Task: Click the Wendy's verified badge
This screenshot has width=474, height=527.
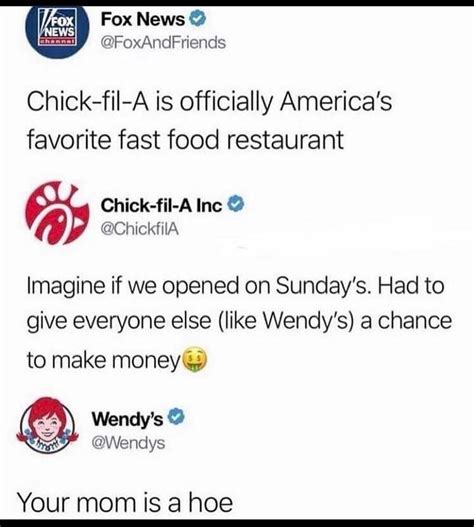Action: [176, 417]
